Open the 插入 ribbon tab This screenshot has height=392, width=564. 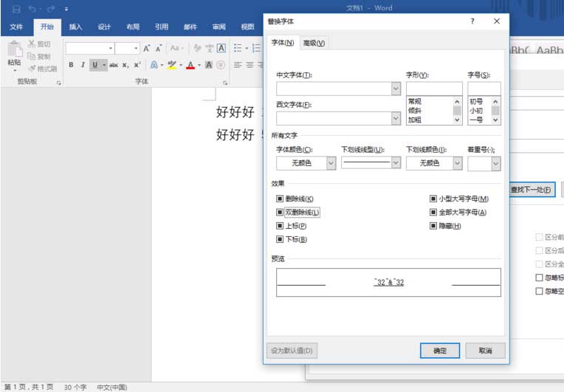click(75, 27)
